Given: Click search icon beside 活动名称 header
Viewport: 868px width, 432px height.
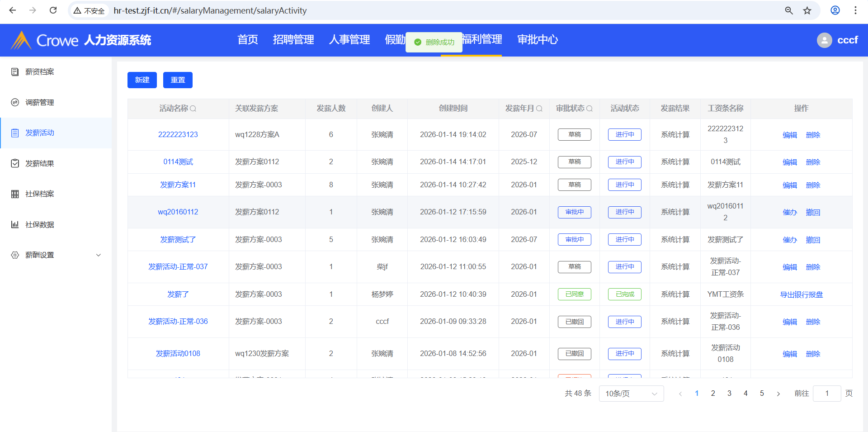Looking at the screenshot, I should pyautogui.click(x=193, y=109).
